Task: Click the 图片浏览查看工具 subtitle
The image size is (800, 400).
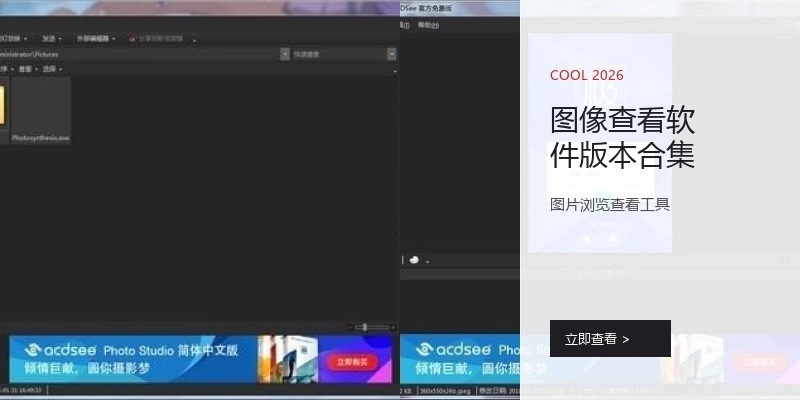Action: pyautogui.click(x=610, y=205)
